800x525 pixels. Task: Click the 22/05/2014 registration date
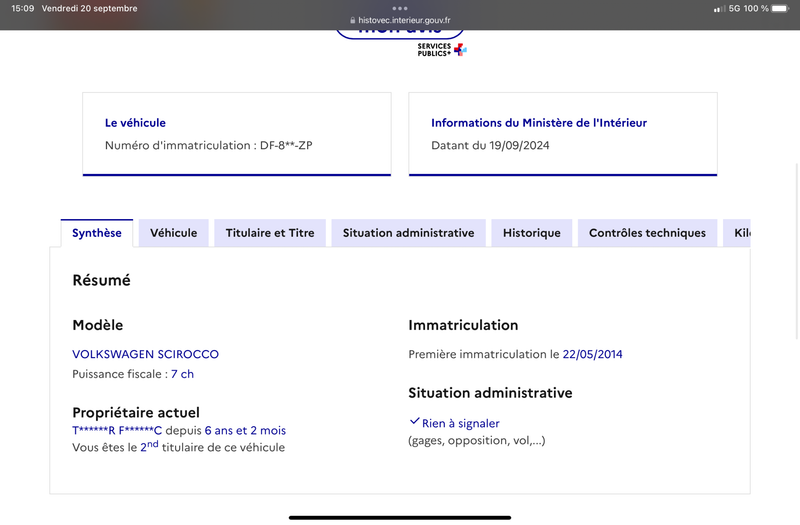[592, 354]
